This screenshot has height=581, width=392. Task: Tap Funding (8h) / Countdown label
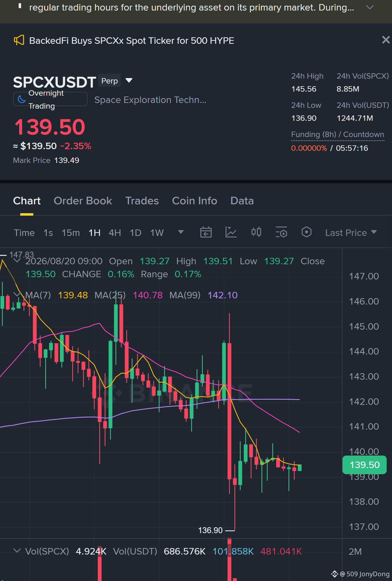point(338,134)
